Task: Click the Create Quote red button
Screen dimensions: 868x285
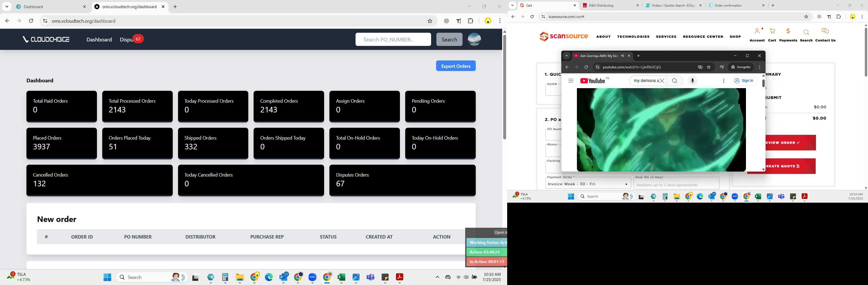Action: pyautogui.click(x=790, y=166)
